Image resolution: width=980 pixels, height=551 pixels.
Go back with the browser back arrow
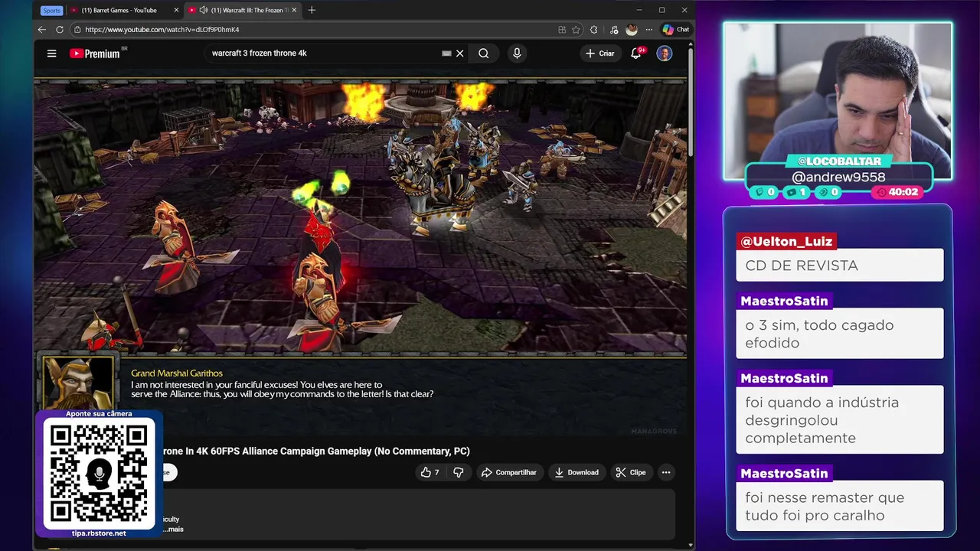[42, 29]
